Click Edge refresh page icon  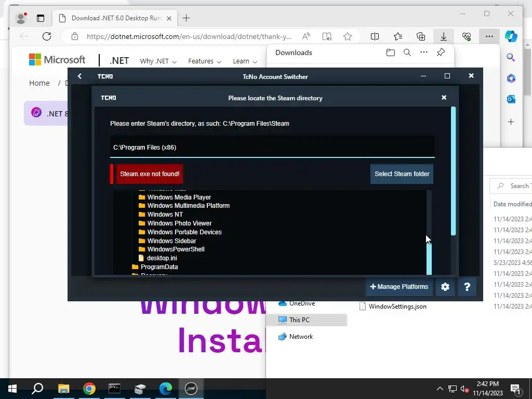coord(47,36)
